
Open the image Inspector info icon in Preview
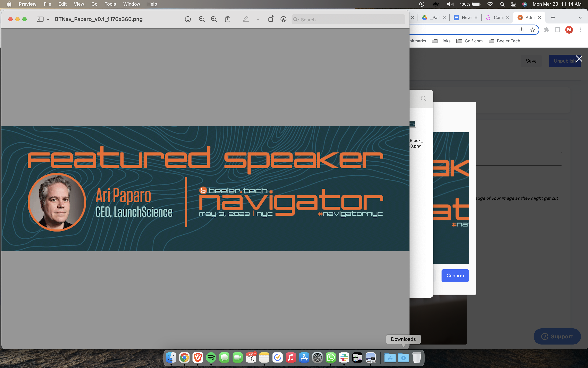coord(188,19)
